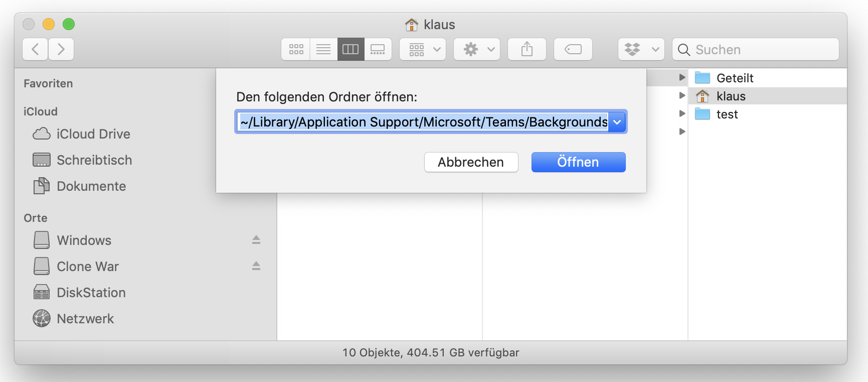Switch to list view in toolbar
Screen dimensions: 868x382
pos(323,49)
